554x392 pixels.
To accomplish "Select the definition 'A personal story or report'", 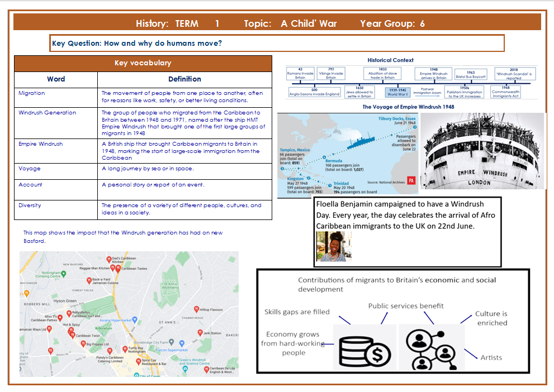I will (x=153, y=184).
